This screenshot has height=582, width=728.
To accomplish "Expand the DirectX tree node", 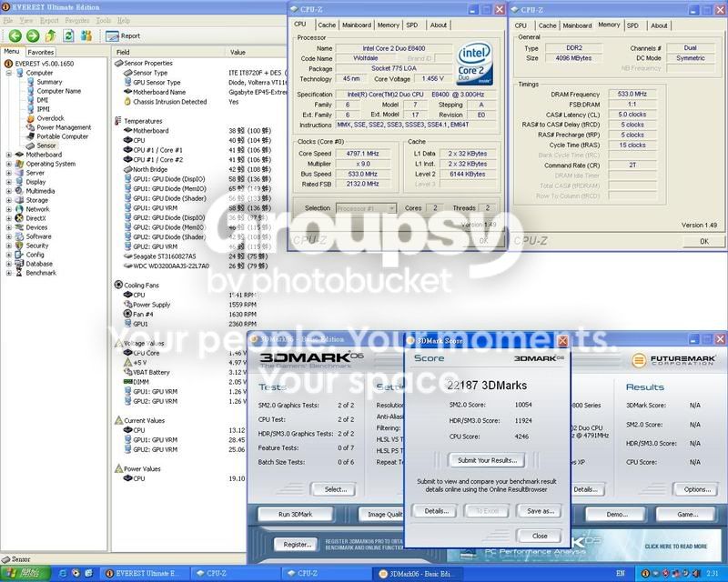I will pyautogui.click(x=8, y=218).
